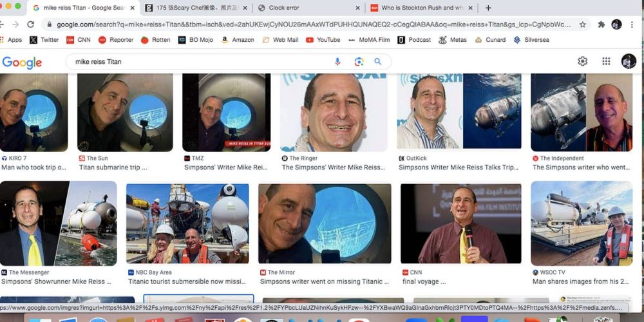Open 'Simpsons' Writer Mike Rei...' TMZ link

pyautogui.click(x=225, y=167)
